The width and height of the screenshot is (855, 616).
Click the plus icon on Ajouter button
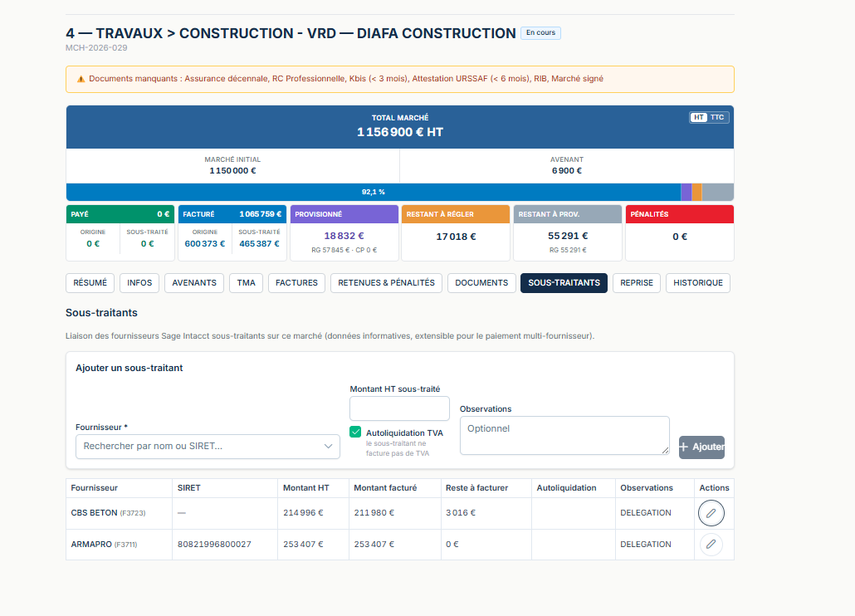pos(684,447)
